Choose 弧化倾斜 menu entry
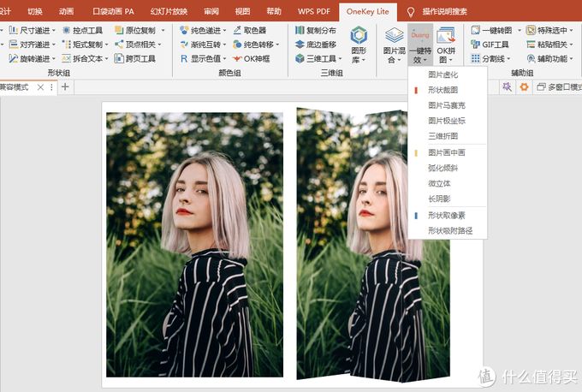This screenshot has height=392, width=582. (448, 168)
